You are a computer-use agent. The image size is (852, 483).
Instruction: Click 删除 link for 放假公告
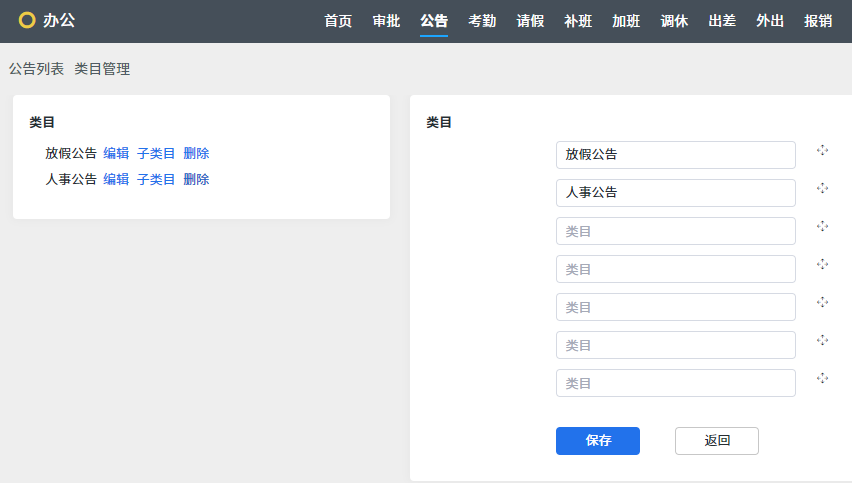tap(196, 153)
